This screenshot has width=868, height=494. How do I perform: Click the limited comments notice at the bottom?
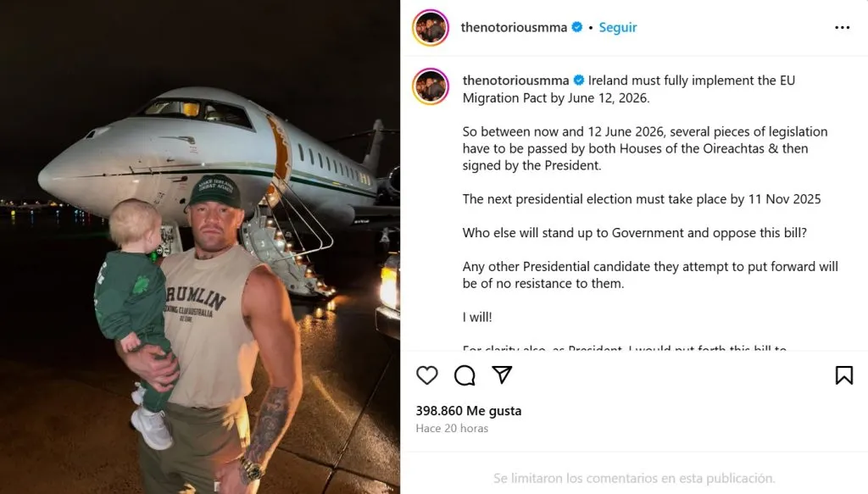pos(634,478)
